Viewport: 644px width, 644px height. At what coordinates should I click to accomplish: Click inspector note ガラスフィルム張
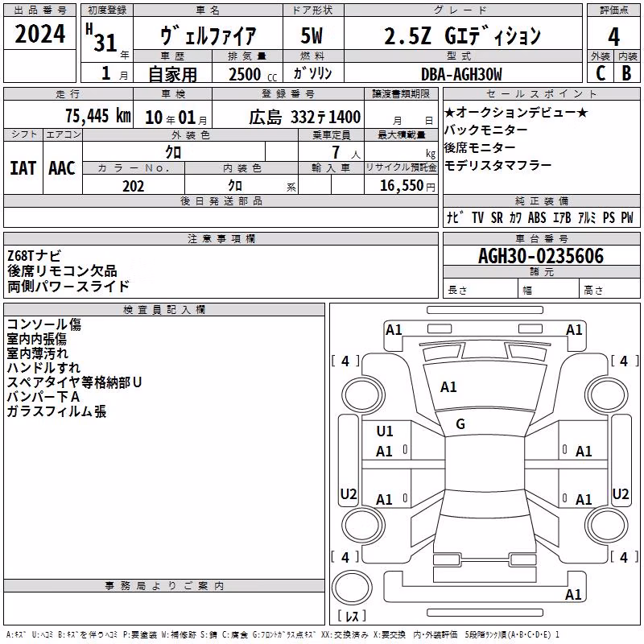[x=56, y=411]
